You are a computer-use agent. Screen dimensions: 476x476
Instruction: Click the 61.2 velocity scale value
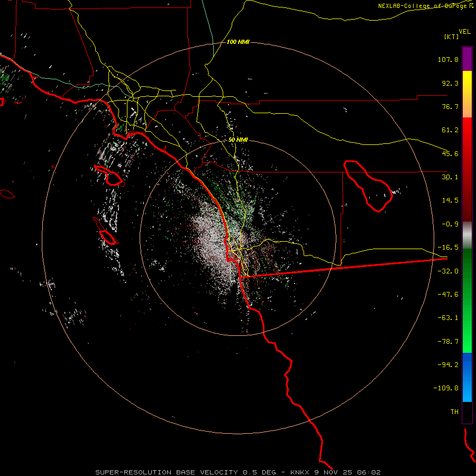450,130
